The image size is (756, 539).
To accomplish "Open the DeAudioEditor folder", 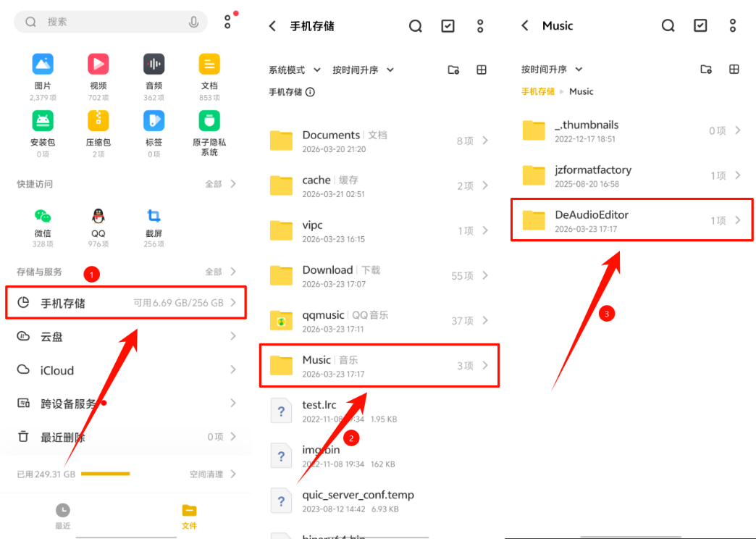I will pyautogui.click(x=632, y=220).
